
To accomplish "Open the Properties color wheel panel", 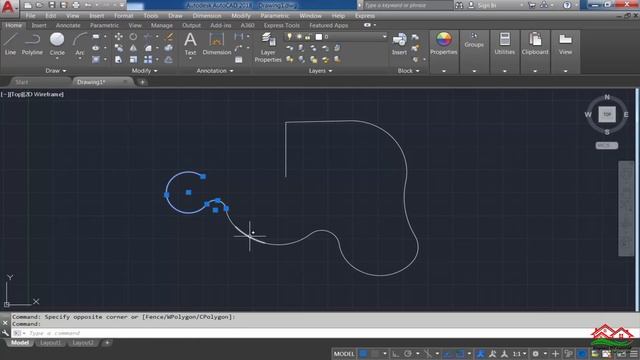I will [x=444, y=44].
